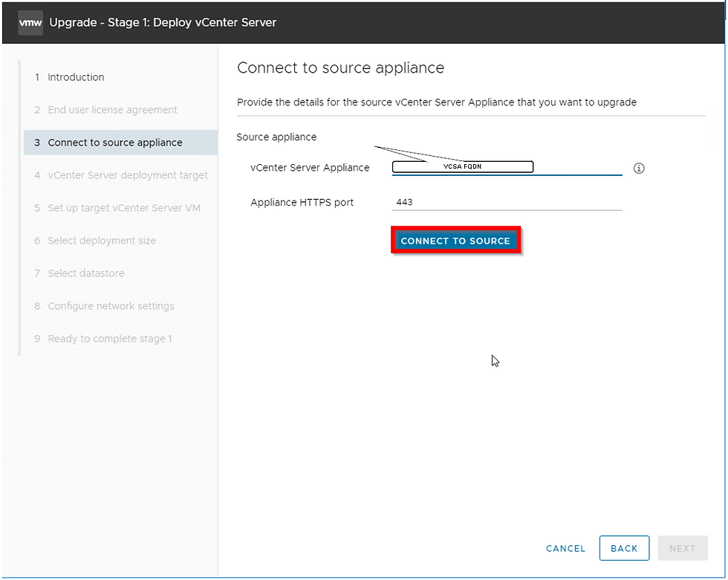Click the Connect to Source button
This screenshot has width=728, height=580.
tap(455, 241)
